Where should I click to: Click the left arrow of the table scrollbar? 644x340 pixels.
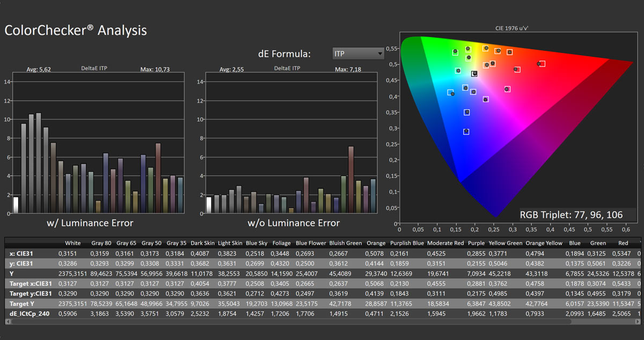(8, 321)
